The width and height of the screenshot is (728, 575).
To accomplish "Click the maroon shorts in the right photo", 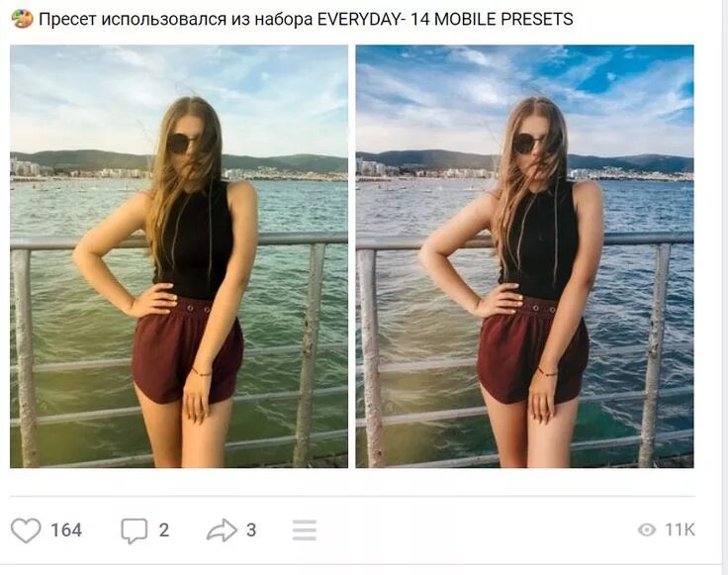I will [x=532, y=351].
